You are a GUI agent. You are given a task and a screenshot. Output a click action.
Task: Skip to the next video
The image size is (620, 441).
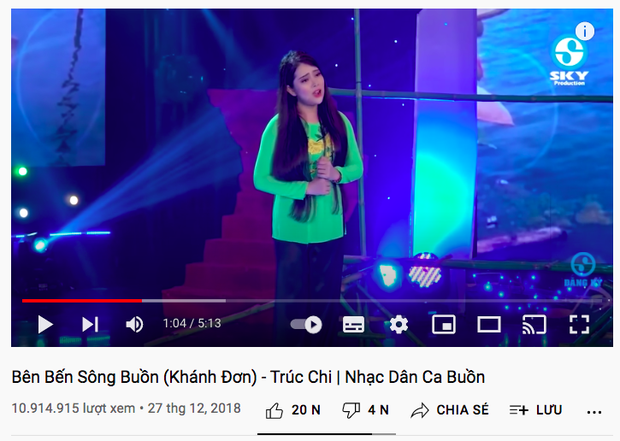tap(90, 324)
